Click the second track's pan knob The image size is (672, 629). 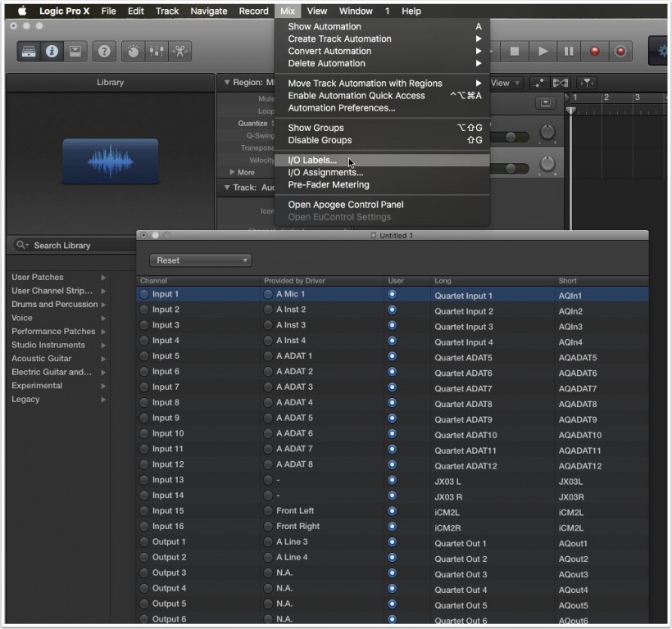point(547,164)
